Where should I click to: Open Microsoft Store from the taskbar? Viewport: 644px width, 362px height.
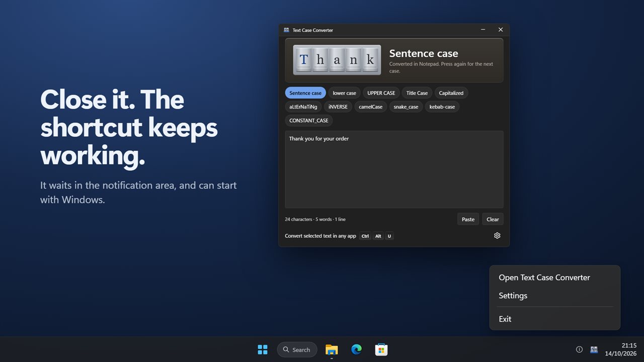(x=381, y=349)
